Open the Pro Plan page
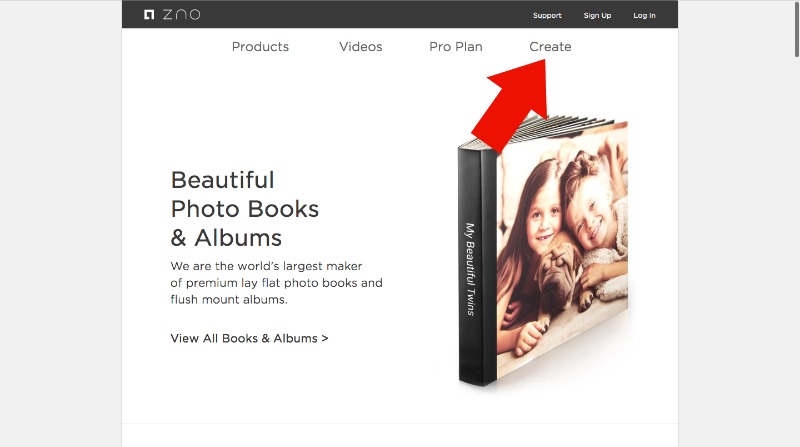The height and width of the screenshot is (447, 800). (x=456, y=46)
